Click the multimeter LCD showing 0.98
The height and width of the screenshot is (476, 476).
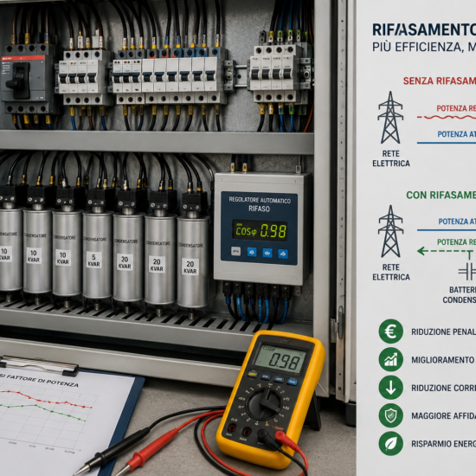click(x=280, y=359)
